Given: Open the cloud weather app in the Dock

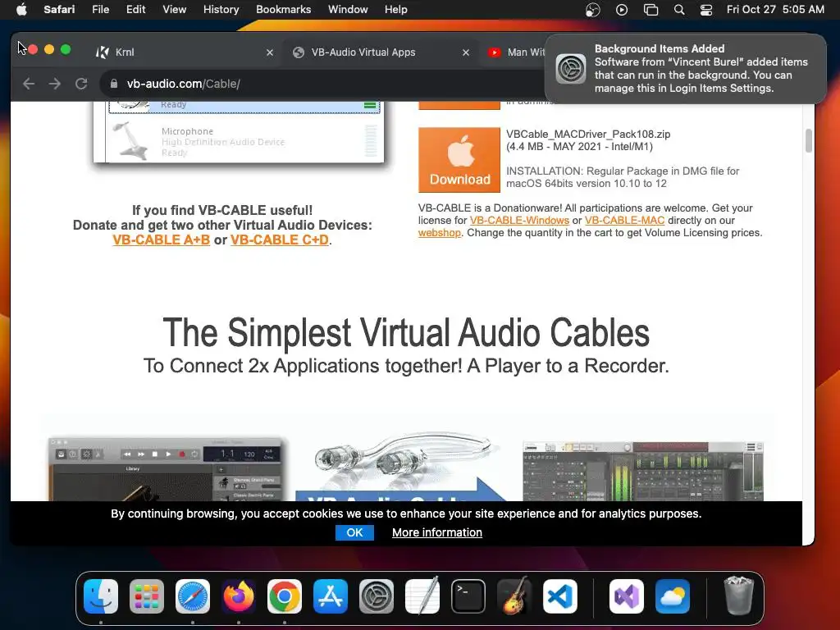Looking at the screenshot, I should pos(673,596).
